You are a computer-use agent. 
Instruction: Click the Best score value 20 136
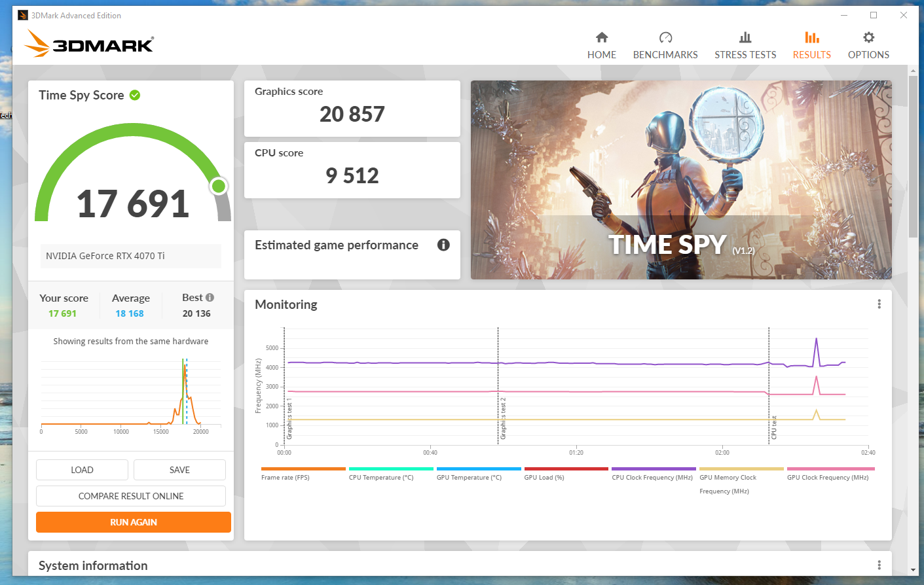click(x=196, y=313)
